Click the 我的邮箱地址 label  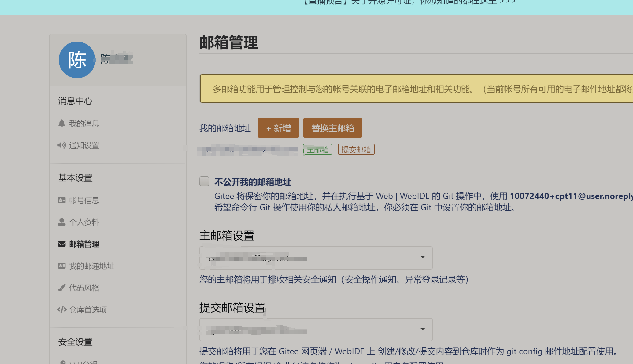point(225,128)
